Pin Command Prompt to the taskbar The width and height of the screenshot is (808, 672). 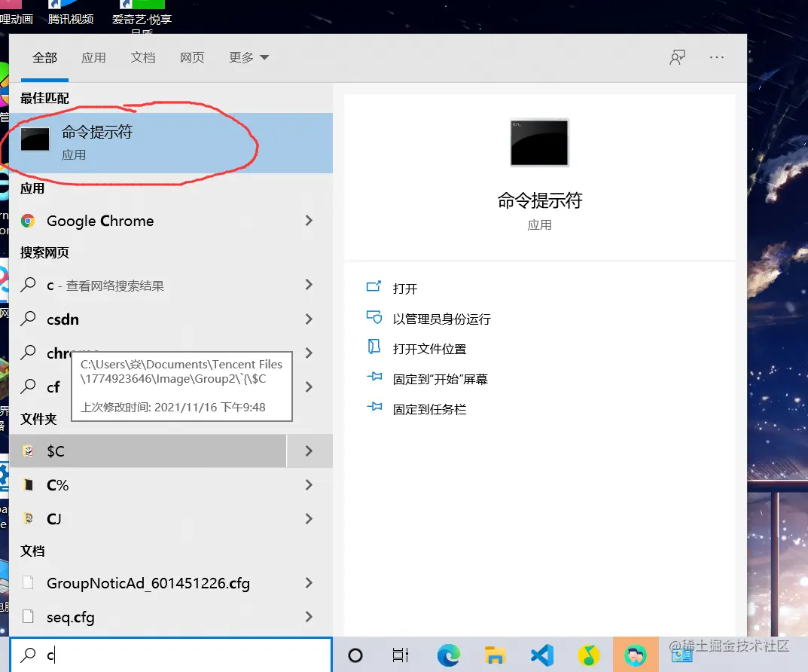click(x=431, y=409)
